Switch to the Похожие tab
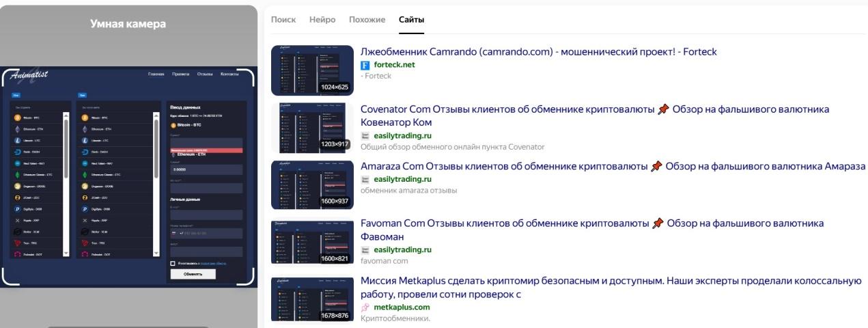The image size is (868, 328). click(367, 20)
